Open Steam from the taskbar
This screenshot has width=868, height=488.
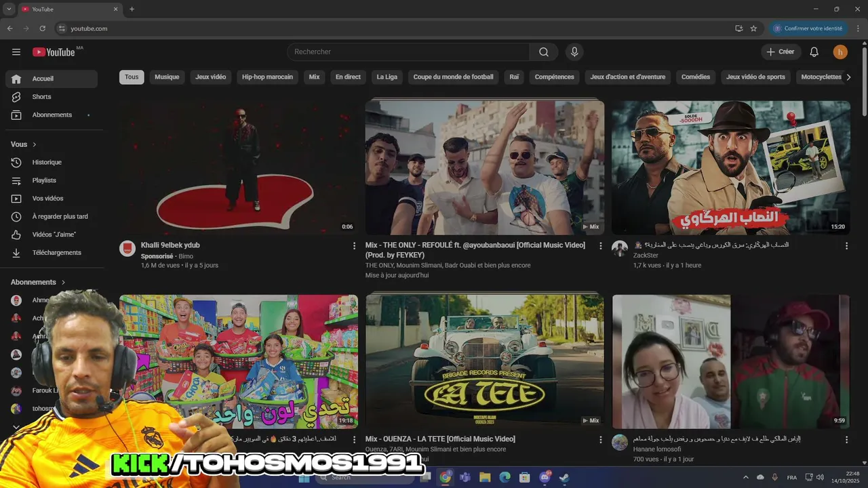pos(564,477)
